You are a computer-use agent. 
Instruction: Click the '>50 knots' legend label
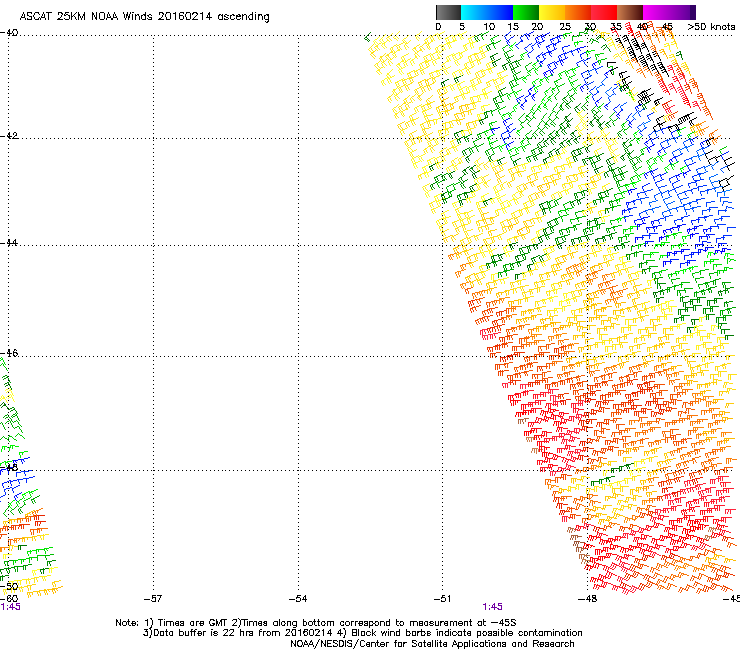[711, 27]
